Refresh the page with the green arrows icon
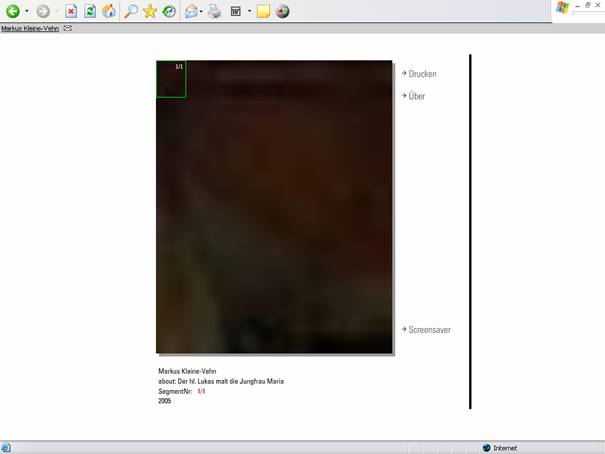605x454 pixels. click(x=90, y=11)
